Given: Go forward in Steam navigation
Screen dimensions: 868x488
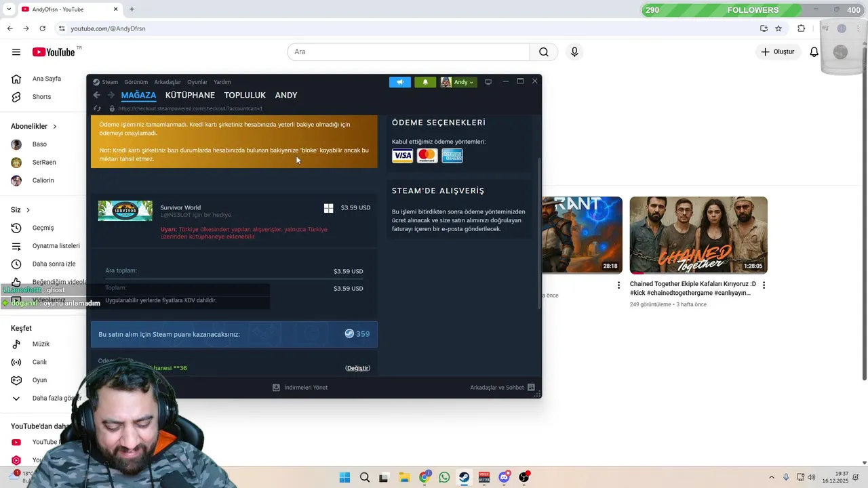Looking at the screenshot, I should (111, 96).
